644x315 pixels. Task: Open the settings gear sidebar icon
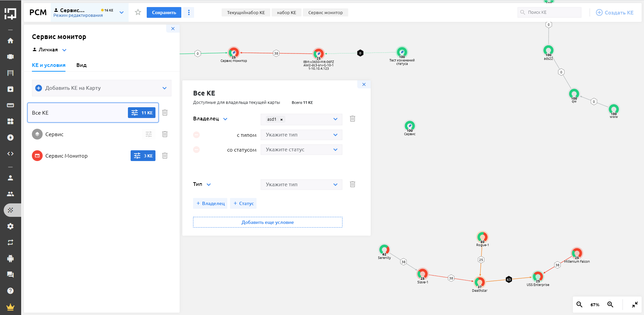tap(10, 226)
